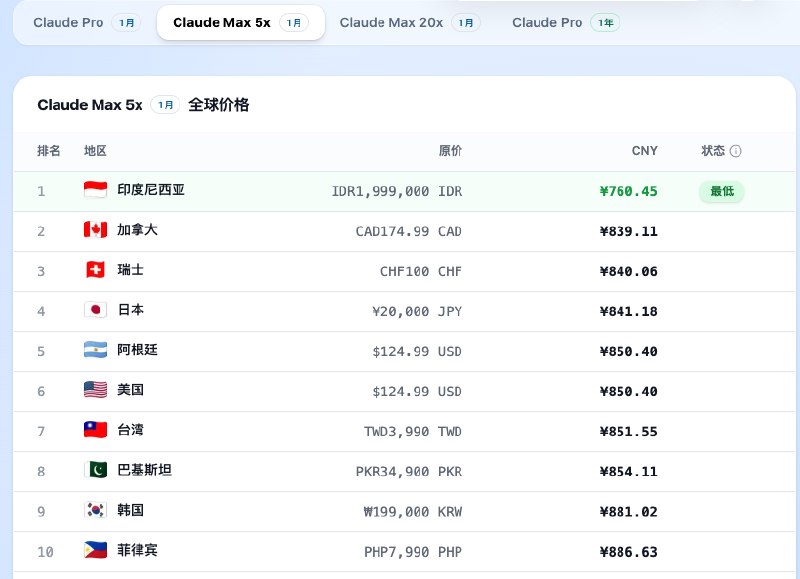The width and height of the screenshot is (800, 579).
Task: Click the price ¥20,000 JPY
Action: [417, 312]
